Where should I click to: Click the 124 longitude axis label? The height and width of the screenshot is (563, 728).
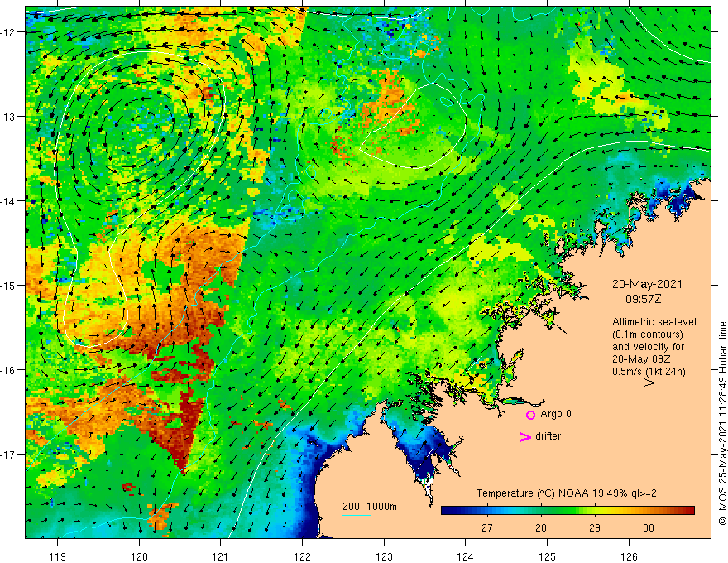point(465,556)
